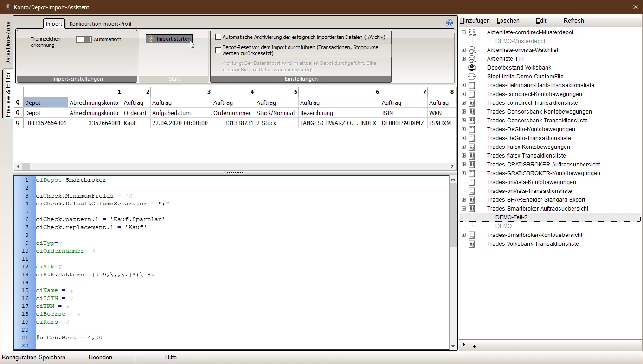
Task: Click the Import starten button
Action: (x=169, y=39)
